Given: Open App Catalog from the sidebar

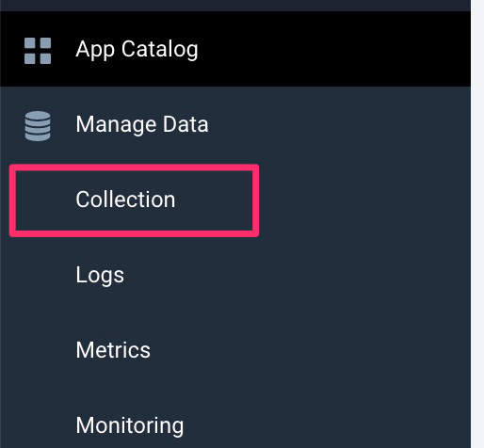Looking at the screenshot, I should point(235,49).
